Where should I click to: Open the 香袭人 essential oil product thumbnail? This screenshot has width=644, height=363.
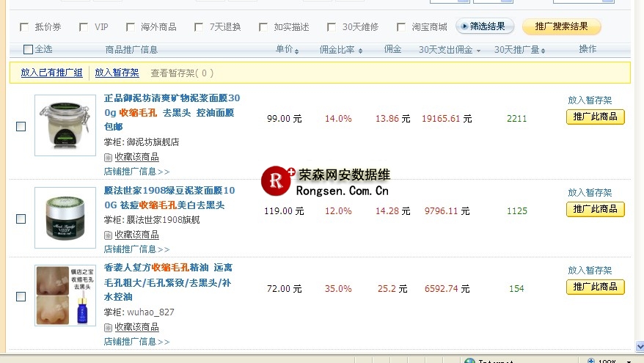point(65,296)
